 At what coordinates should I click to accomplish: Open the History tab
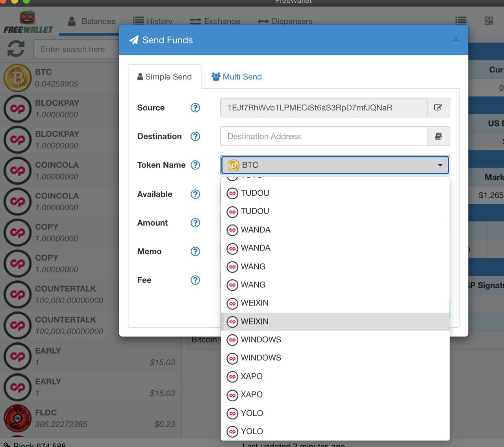153,21
